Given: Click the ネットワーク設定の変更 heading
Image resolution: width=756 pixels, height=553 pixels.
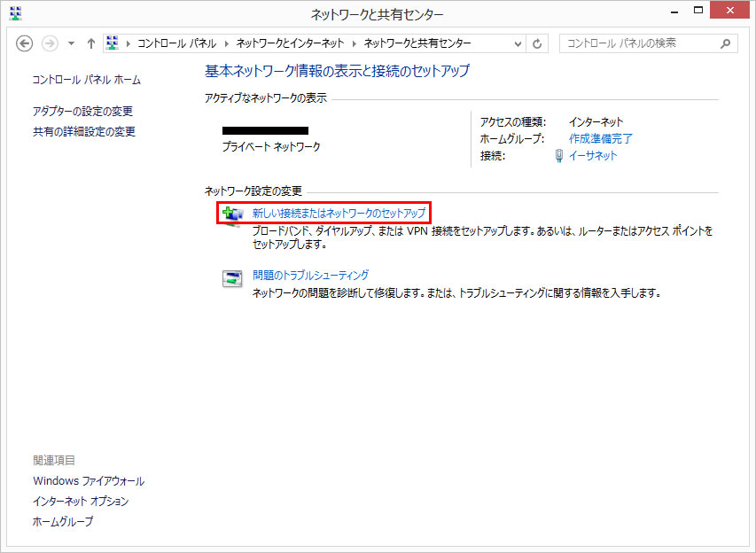Looking at the screenshot, I should (253, 191).
